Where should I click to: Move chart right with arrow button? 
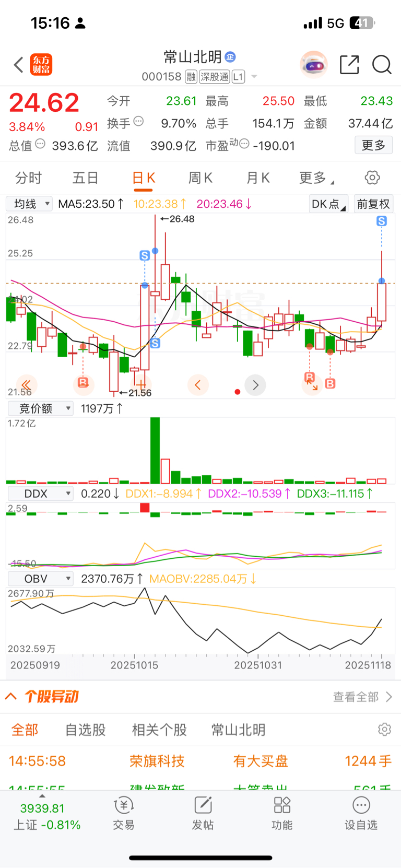tap(255, 385)
